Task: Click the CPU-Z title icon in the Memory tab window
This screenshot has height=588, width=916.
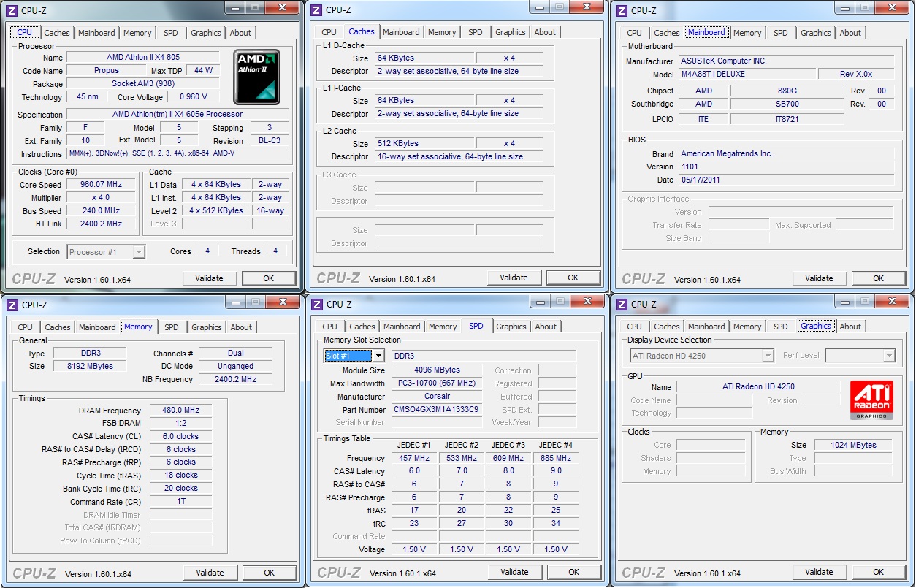Action: (x=12, y=305)
